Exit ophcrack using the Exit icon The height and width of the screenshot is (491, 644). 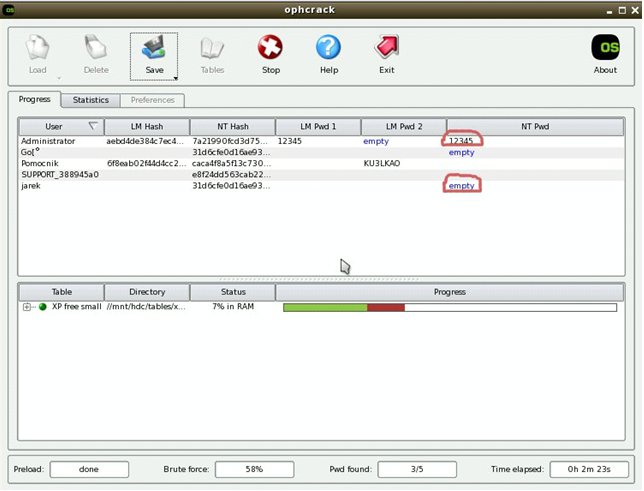pyautogui.click(x=386, y=47)
